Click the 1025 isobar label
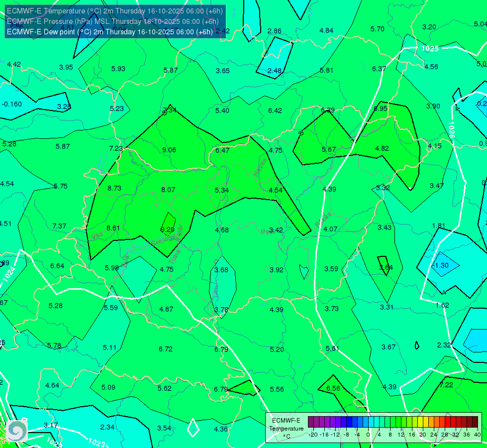 pyautogui.click(x=430, y=48)
